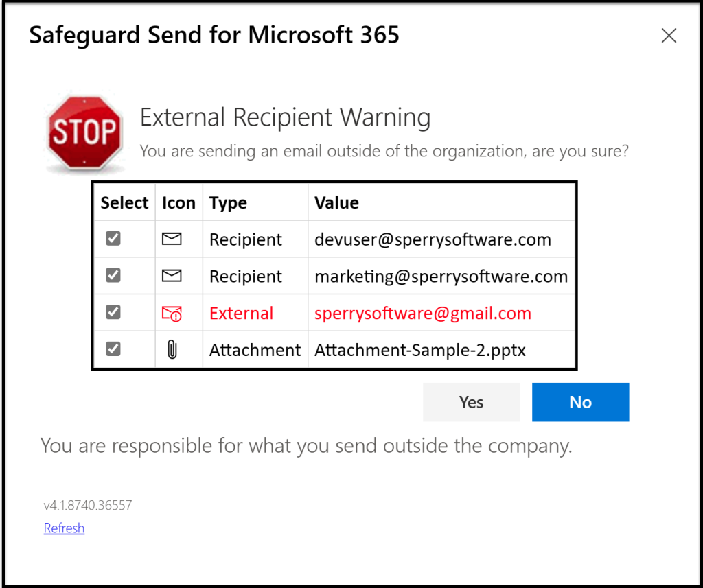Click the Value column header

point(336,203)
